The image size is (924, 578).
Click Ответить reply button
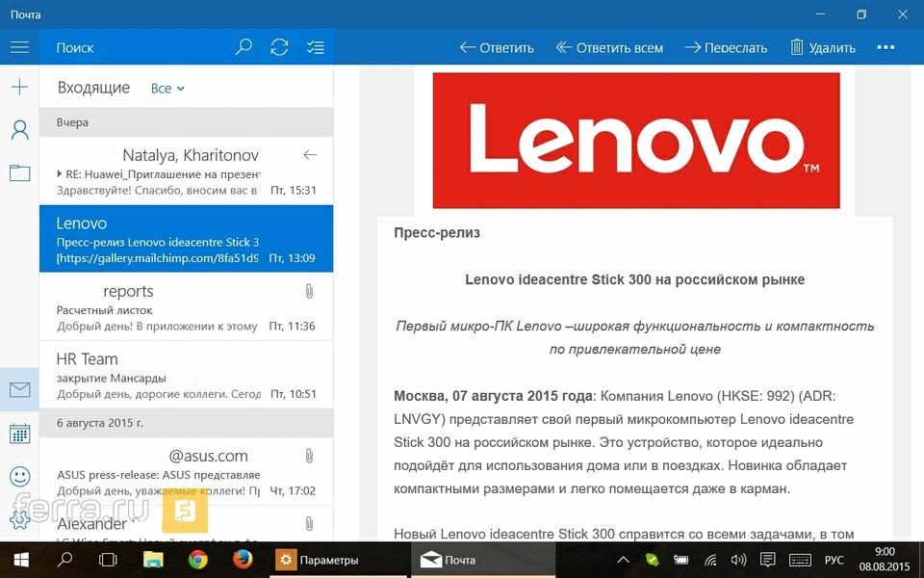(x=497, y=47)
